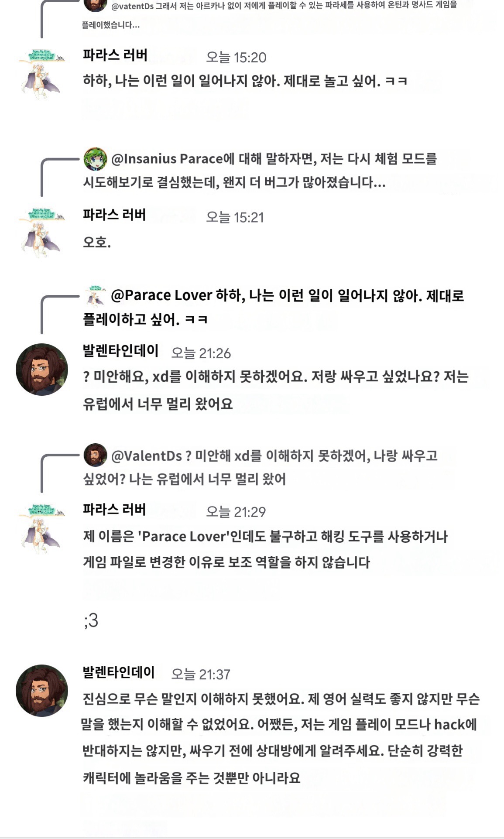Click the 발렌타인데이 username at the 21:26 message
Viewport: 504px width, 839px height.
coord(120,351)
